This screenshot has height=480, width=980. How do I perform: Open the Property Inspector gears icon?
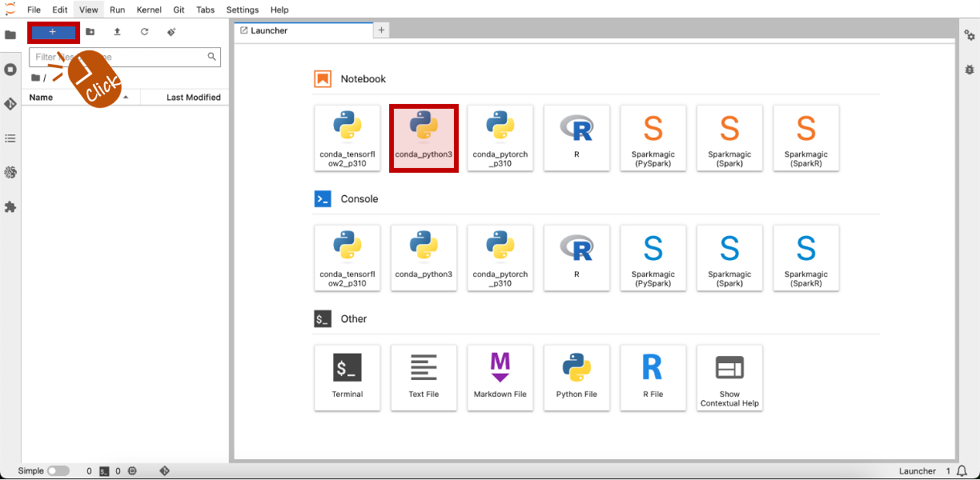tap(970, 35)
